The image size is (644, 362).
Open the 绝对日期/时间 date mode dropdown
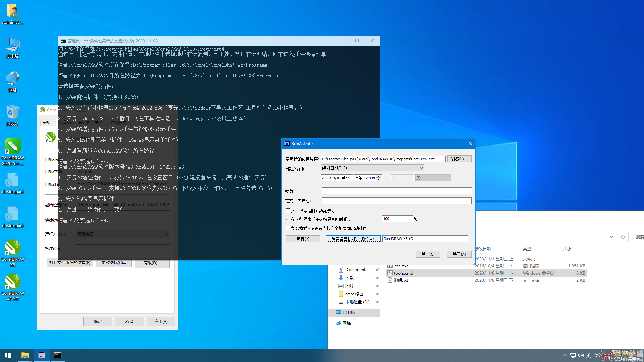tap(372, 168)
